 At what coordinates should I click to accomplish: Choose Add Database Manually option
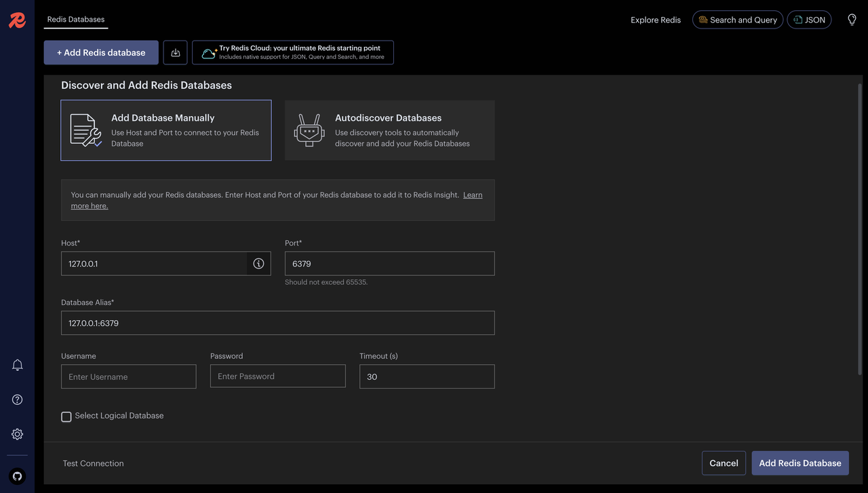tap(166, 130)
